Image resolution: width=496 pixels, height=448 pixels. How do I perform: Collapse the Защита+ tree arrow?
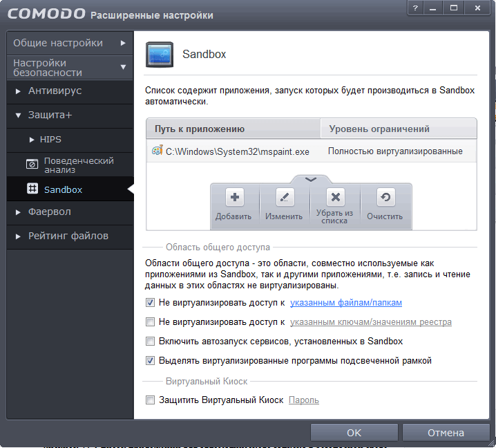point(18,115)
